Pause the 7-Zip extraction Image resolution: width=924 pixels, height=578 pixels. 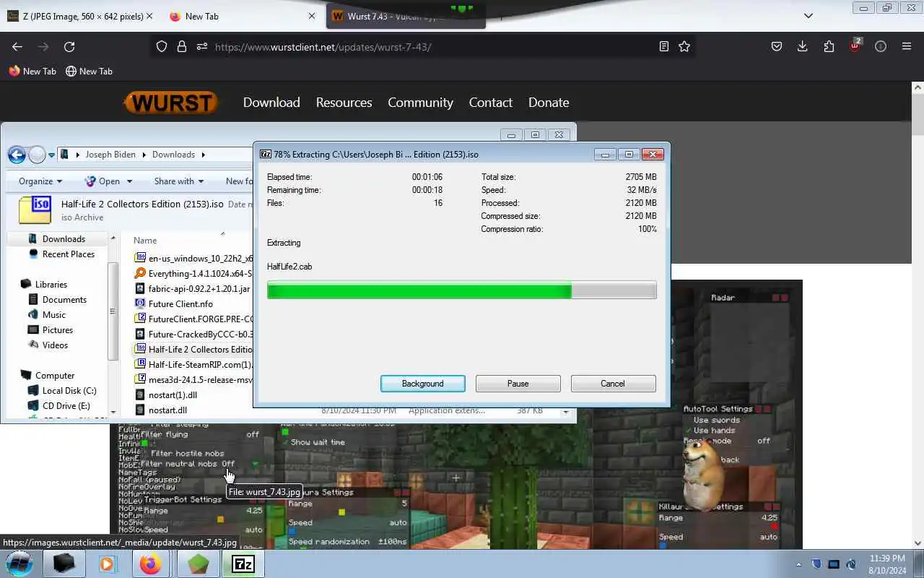coord(518,384)
